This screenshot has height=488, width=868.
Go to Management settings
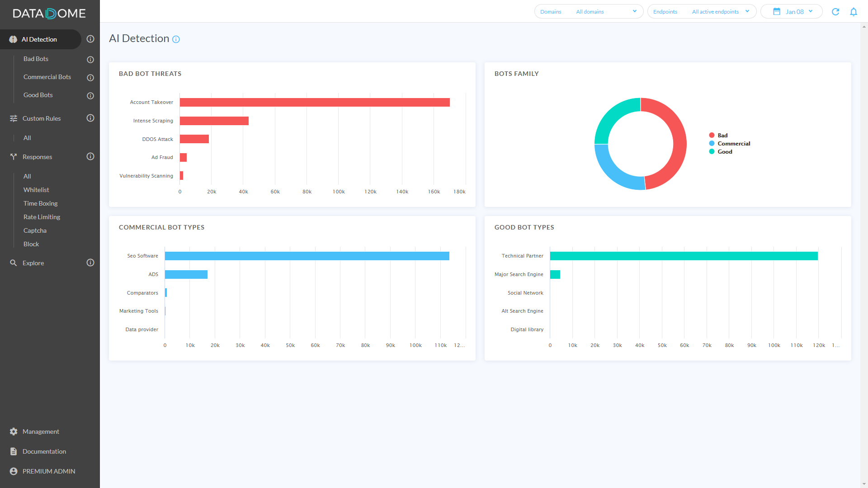[x=41, y=432]
